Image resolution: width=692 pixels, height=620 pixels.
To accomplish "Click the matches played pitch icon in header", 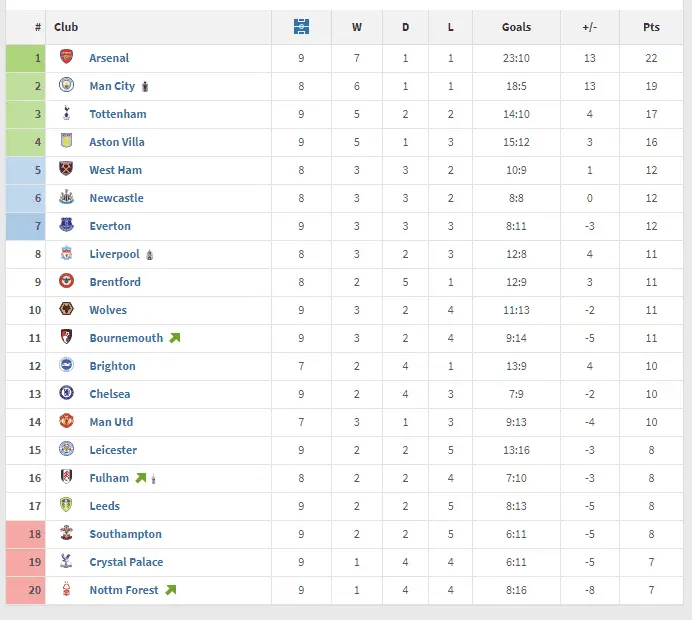I will click(301, 27).
